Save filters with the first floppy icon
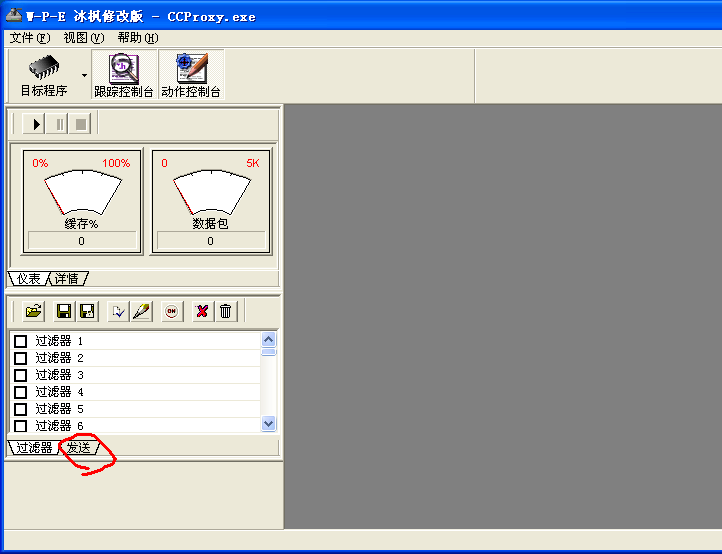The image size is (722, 554). [64, 312]
